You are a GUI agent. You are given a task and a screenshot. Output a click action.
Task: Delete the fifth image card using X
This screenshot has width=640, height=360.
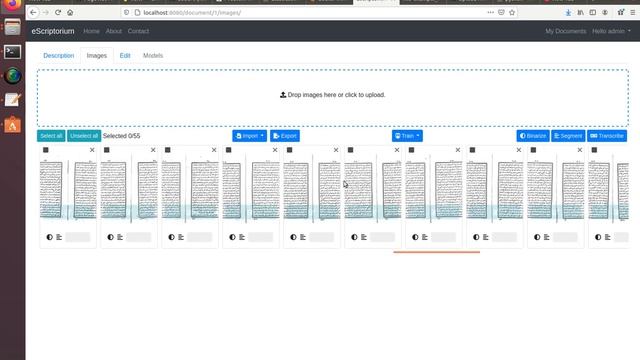[x=336, y=150]
